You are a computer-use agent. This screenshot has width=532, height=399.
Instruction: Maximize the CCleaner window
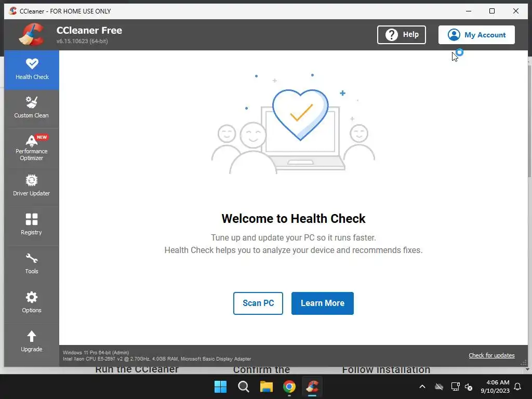pyautogui.click(x=492, y=11)
